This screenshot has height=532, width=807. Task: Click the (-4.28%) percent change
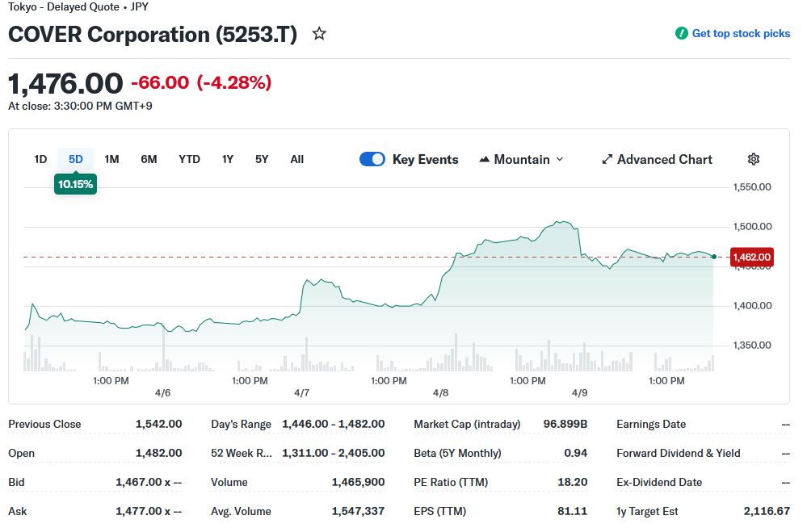click(x=234, y=82)
